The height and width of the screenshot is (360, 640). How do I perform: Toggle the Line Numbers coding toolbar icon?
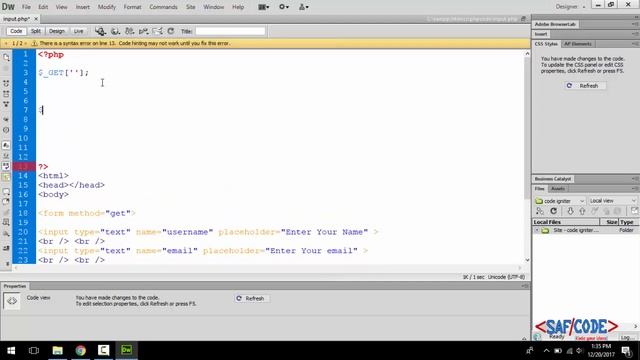6,145
